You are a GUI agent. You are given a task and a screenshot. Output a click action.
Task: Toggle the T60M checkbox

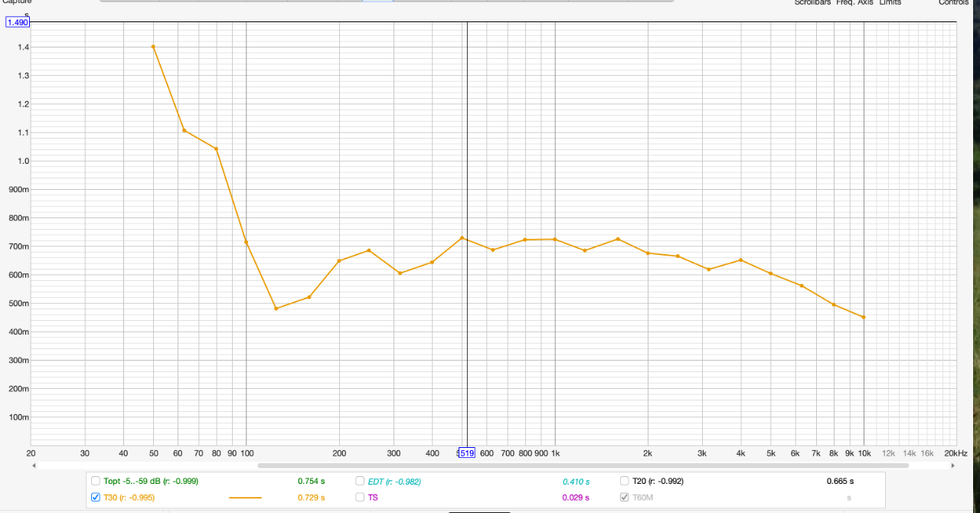pos(625,497)
